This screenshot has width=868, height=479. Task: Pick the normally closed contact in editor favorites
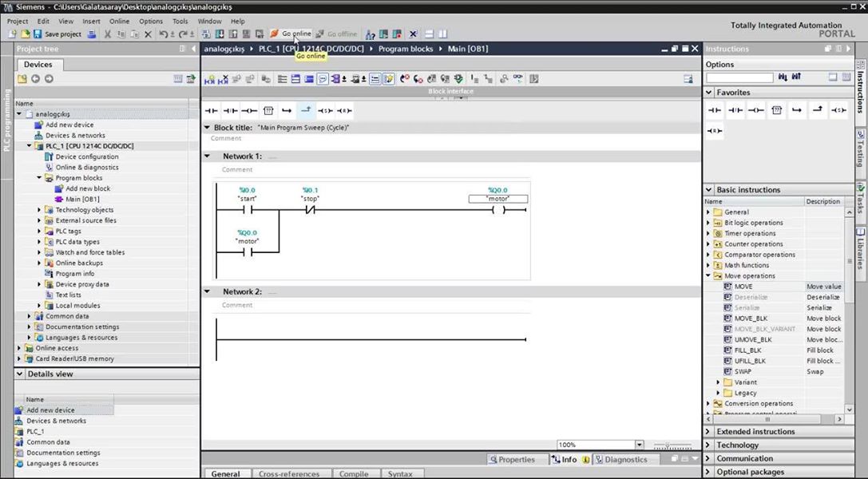point(230,111)
